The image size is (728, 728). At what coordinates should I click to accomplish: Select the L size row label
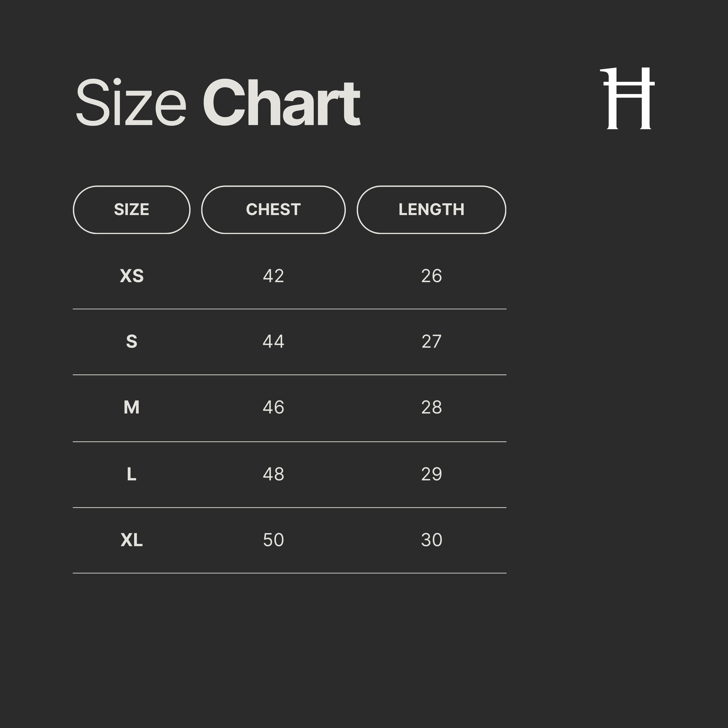point(132,474)
